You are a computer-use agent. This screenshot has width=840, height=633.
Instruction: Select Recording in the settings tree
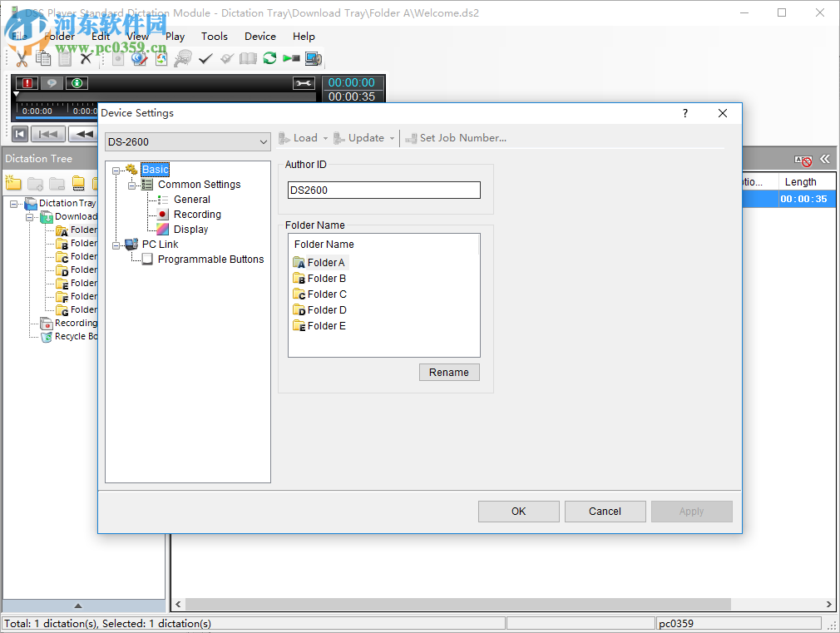coord(197,215)
